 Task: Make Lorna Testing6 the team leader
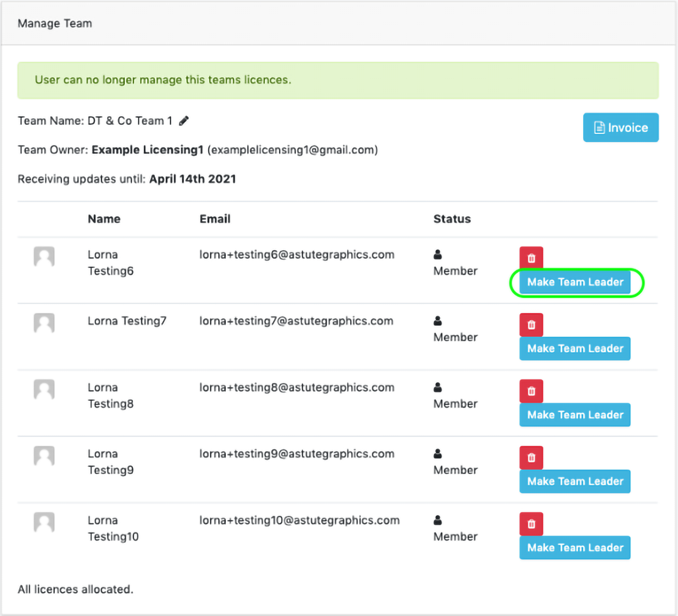575,282
